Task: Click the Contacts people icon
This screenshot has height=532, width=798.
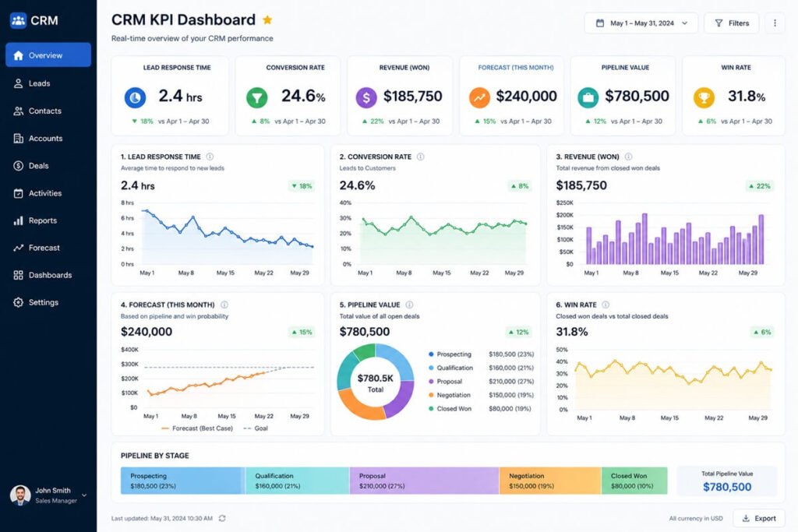Action: tap(19, 111)
